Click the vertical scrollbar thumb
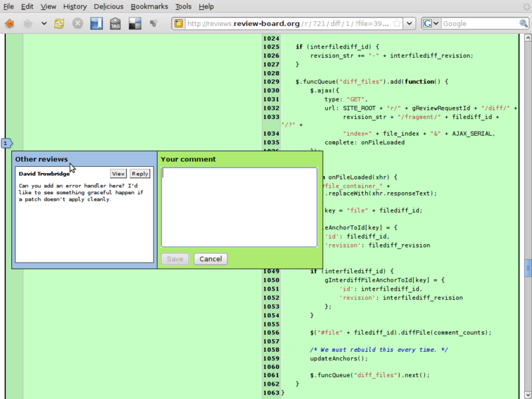 [527, 267]
